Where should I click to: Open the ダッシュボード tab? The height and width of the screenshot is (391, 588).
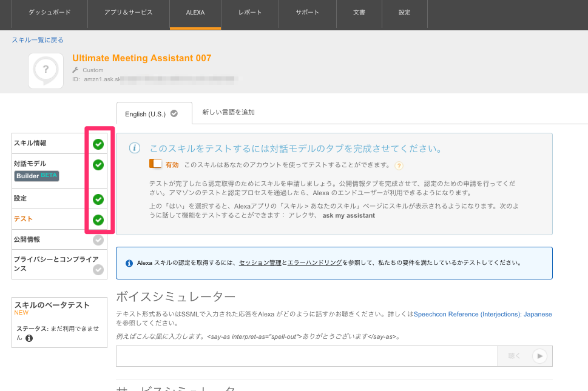click(x=50, y=12)
